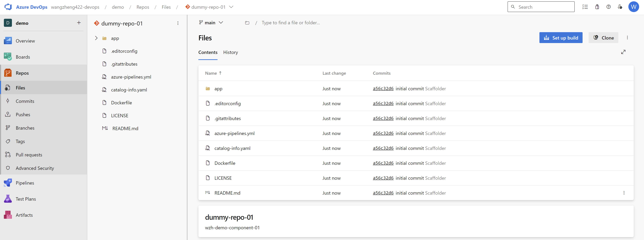Select azure-pipelines.yml in the file tree
This screenshot has height=240, width=644.
131,77
